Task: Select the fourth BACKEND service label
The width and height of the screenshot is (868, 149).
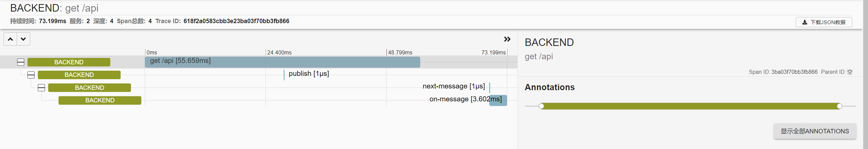Action: pyautogui.click(x=100, y=100)
